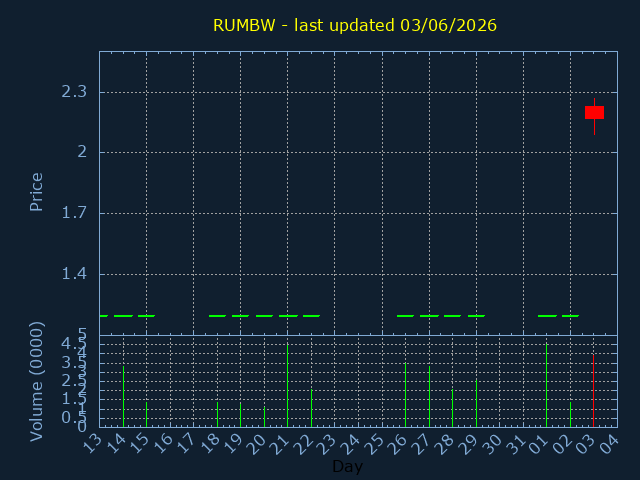Click the day tick label '17'

click(x=187, y=443)
